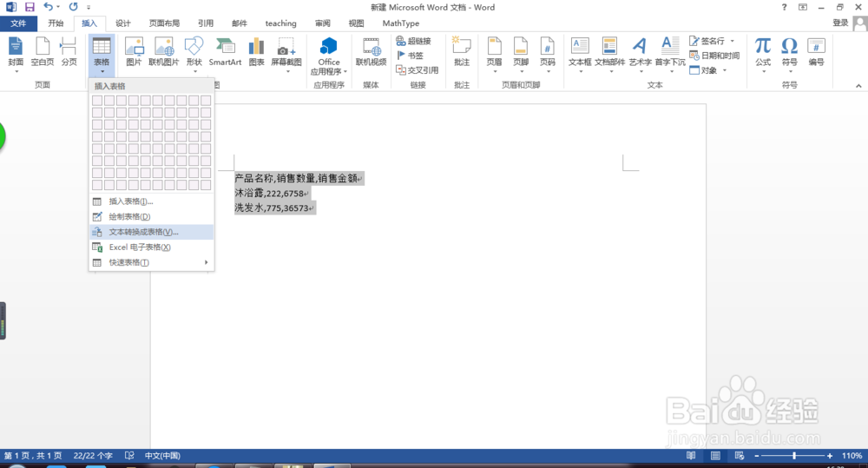The height and width of the screenshot is (468, 868).
Task: Switch to the View (视图) tab
Action: pyautogui.click(x=356, y=23)
